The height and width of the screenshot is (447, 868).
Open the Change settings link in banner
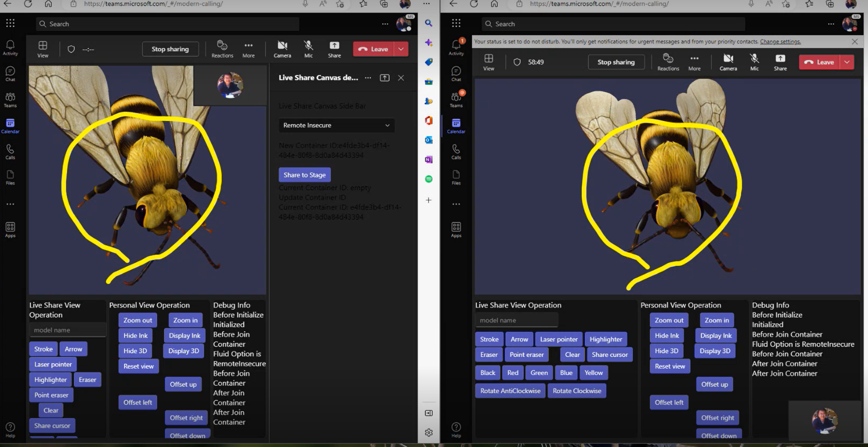coord(780,42)
